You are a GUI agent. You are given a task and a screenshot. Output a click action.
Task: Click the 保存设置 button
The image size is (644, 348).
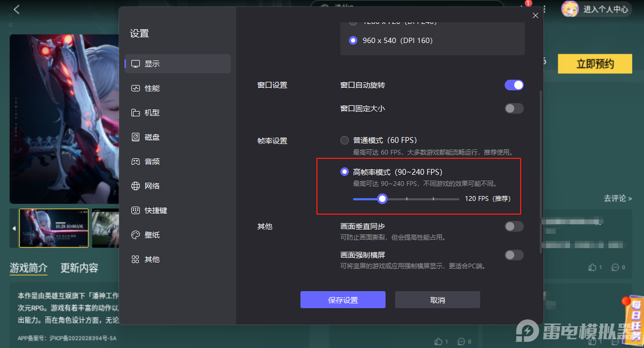point(343,300)
